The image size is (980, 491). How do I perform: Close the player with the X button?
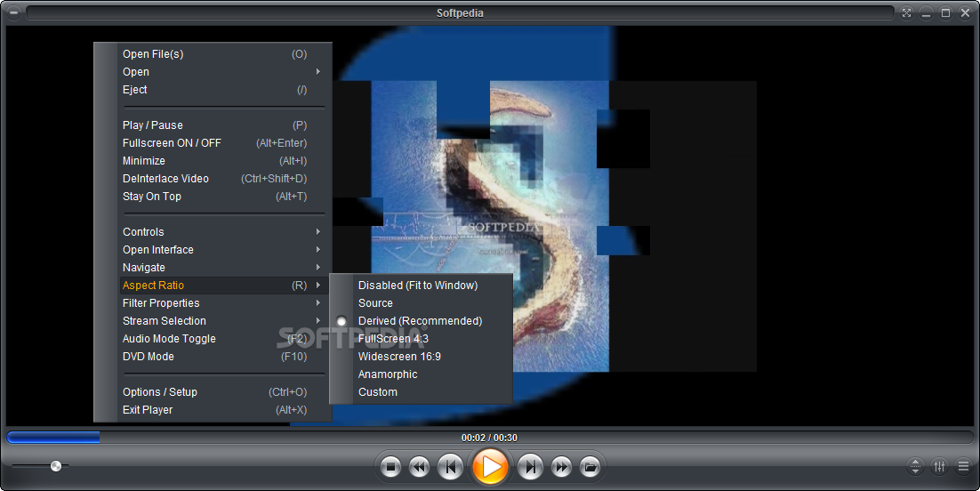(965, 12)
